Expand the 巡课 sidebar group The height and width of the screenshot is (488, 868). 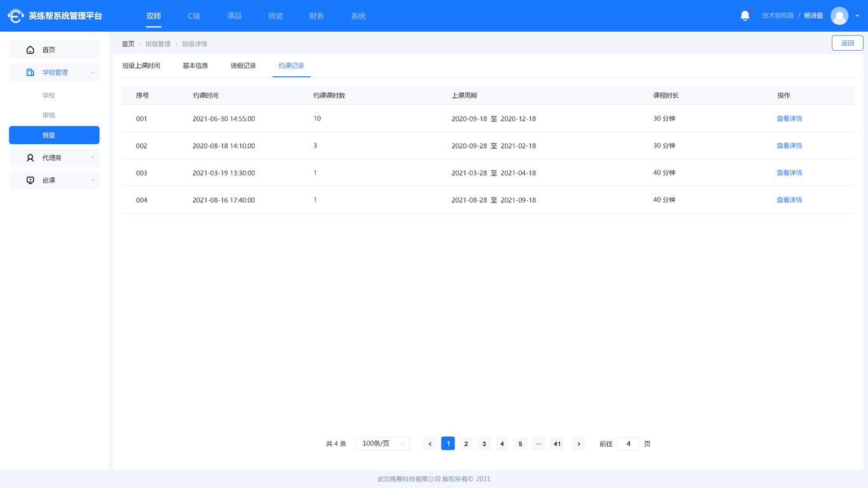coord(93,180)
